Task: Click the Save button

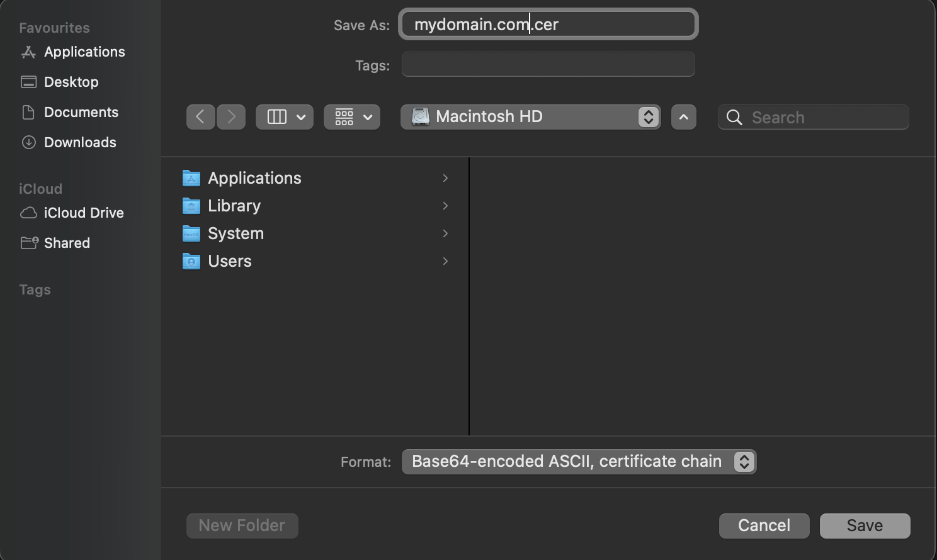Action: (x=864, y=525)
